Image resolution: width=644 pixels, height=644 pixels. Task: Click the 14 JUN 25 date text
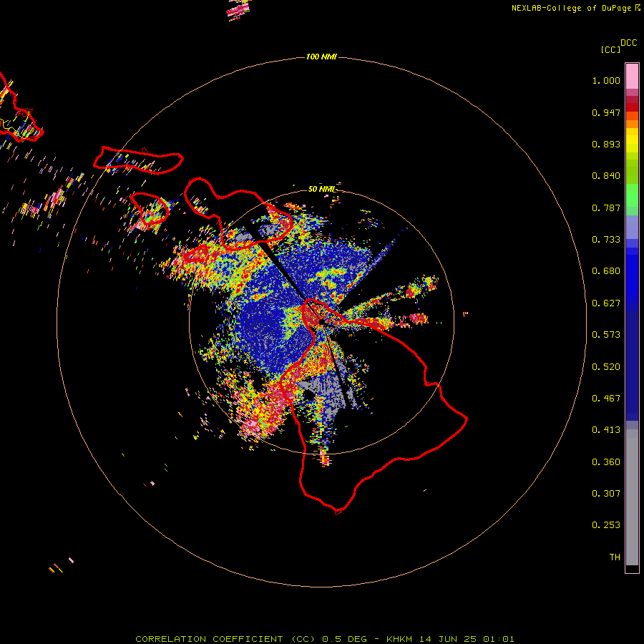(x=448, y=639)
